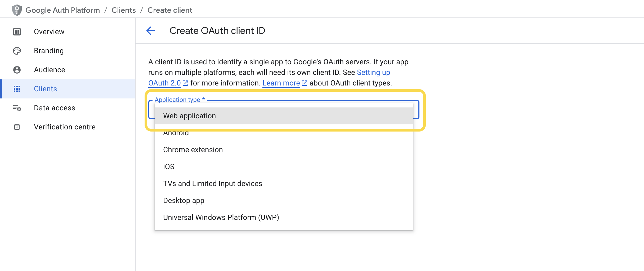Select Web application from the dropdown

coord(284,116)
